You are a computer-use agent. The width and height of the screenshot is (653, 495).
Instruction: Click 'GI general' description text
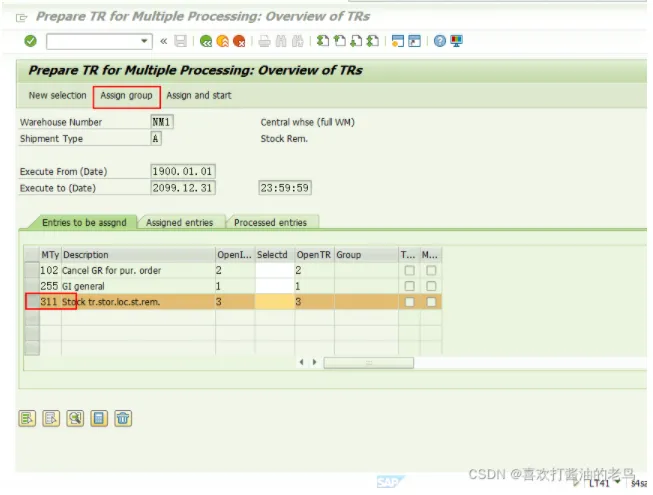click(x=83, y=286)
